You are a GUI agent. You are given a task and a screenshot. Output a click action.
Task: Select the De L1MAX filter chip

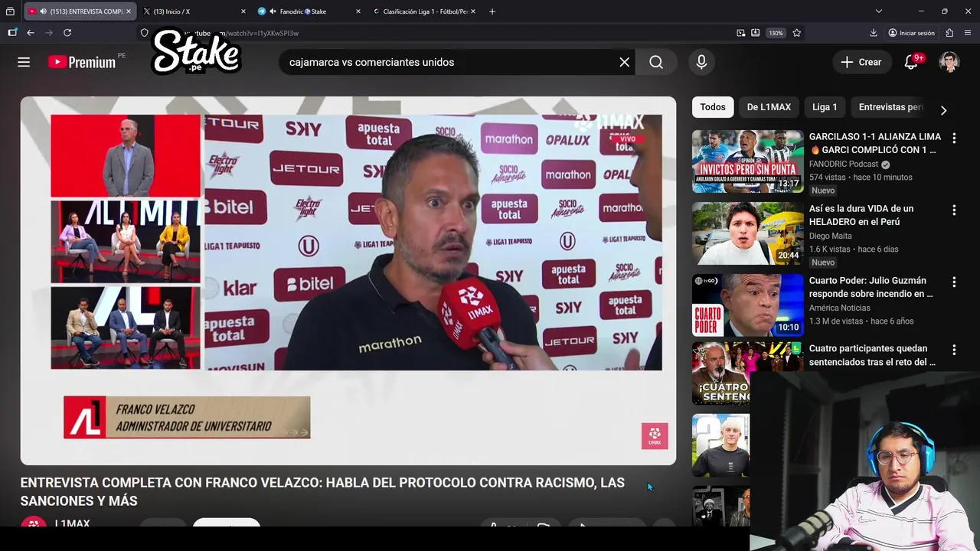[x=769, y=107]
